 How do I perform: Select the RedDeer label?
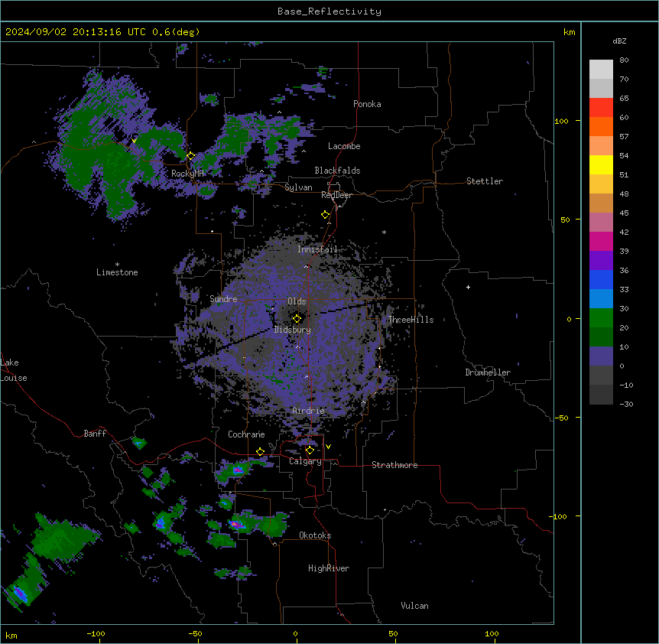point(336,195)
